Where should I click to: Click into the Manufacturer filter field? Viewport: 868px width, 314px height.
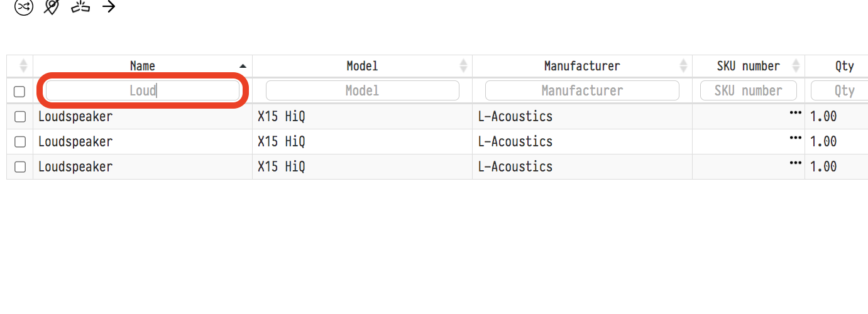[582, 90]
